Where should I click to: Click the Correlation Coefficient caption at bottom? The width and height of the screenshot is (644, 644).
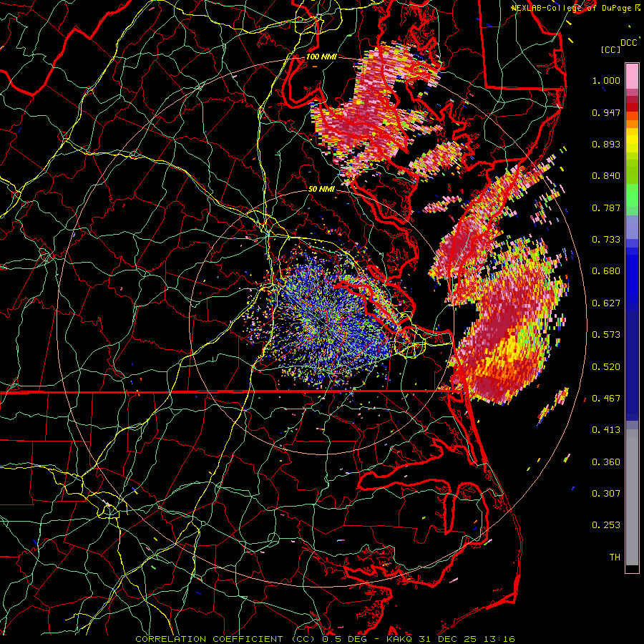(326, 639)
